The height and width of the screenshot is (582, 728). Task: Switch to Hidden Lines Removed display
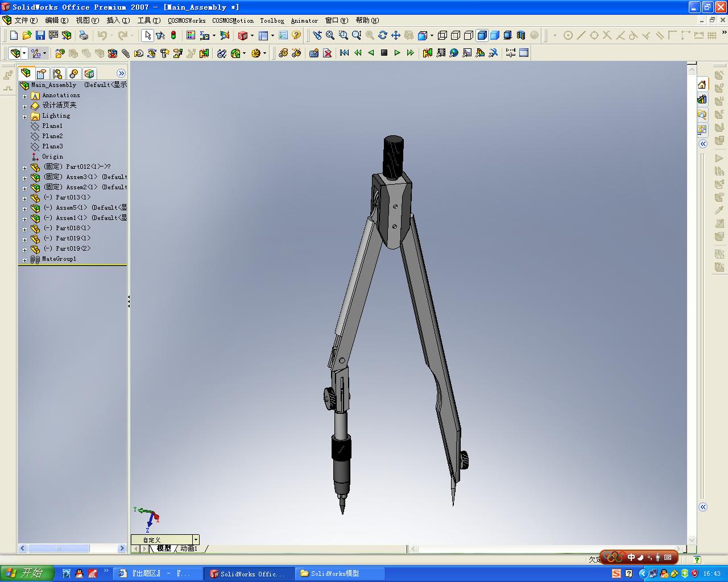(469, 35)
